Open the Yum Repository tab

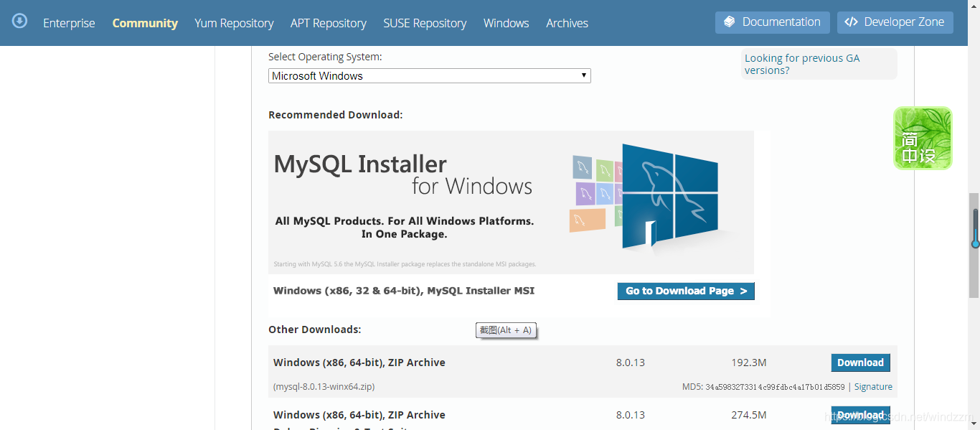[x=234, y=23]
